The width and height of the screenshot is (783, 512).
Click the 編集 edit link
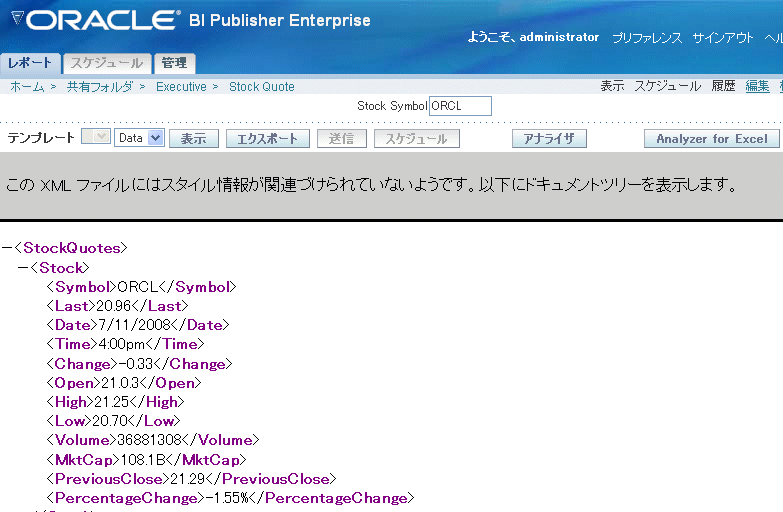point(757,86)
